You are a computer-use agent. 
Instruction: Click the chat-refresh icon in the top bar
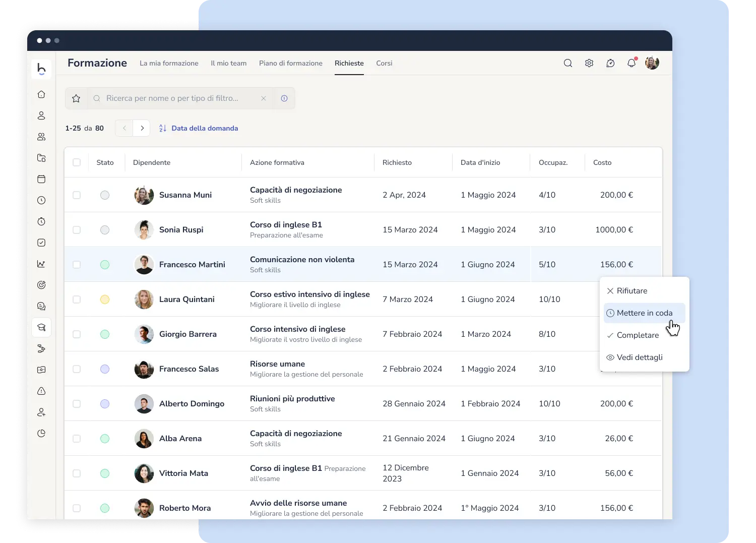coord(610,63)
